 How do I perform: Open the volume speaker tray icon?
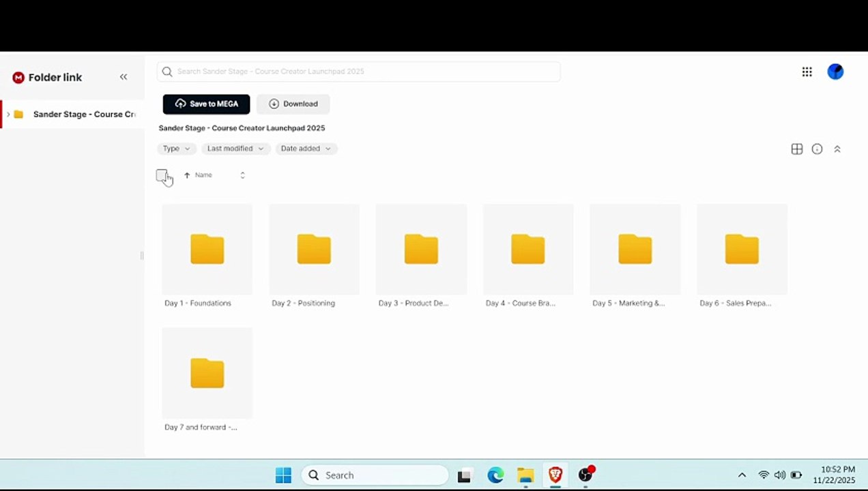pos(779,475)
